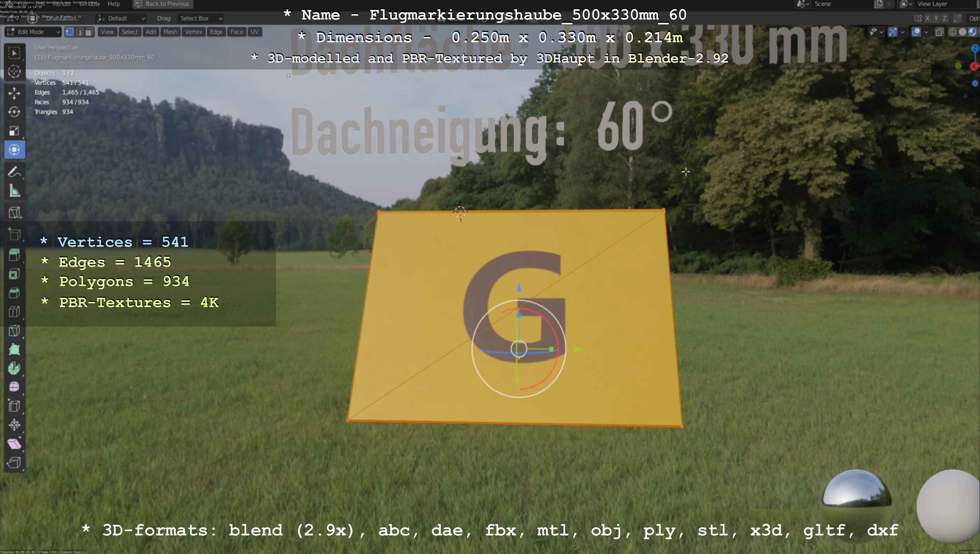Activate the Annotate pencil tool

[x=14, y=172]
